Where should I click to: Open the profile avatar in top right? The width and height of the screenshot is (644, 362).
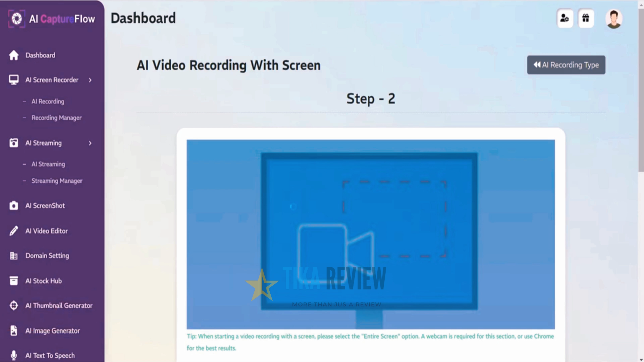[x=614, y=18]
